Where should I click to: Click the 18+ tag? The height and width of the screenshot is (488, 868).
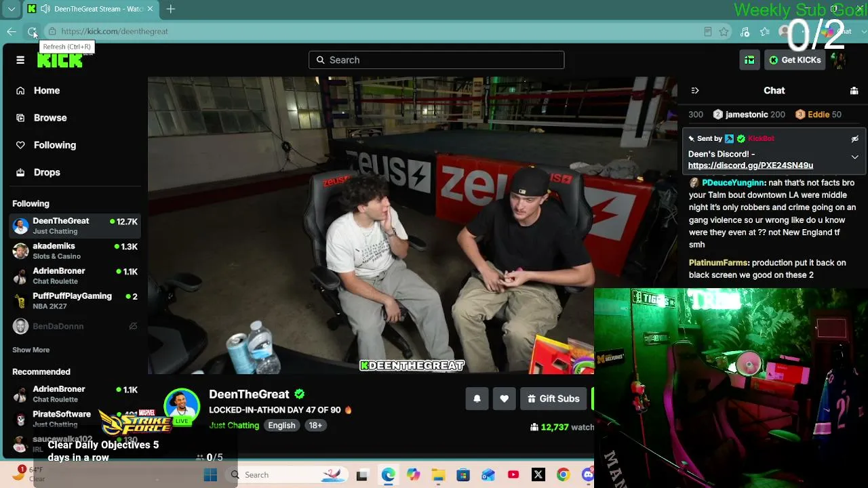[315, 425]
